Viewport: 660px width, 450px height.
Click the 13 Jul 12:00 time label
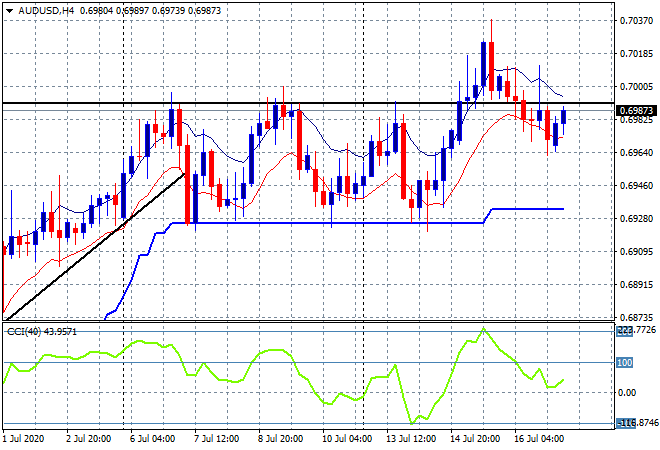pos(411,439)
